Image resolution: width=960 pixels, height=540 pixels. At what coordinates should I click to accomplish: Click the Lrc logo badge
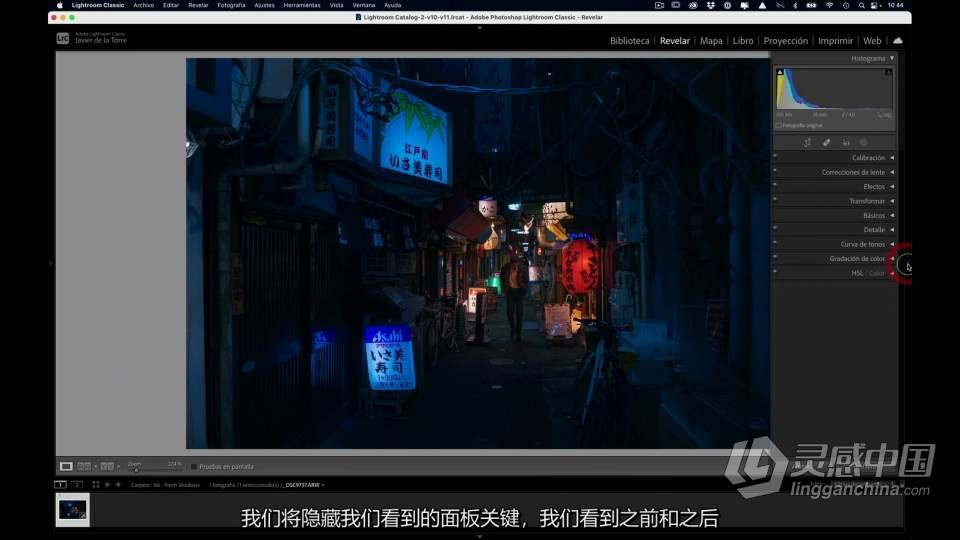pos(62,39)
